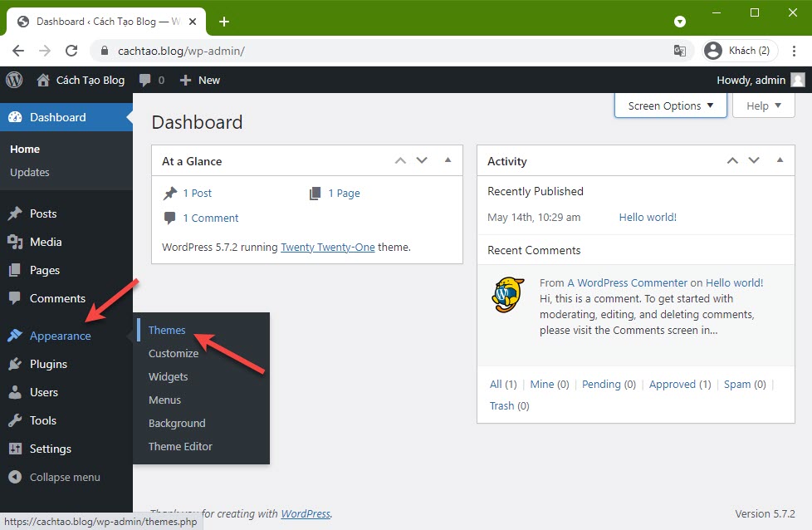
Task: Click bubble icon next to 1 Comment
Action: [169, 218]
